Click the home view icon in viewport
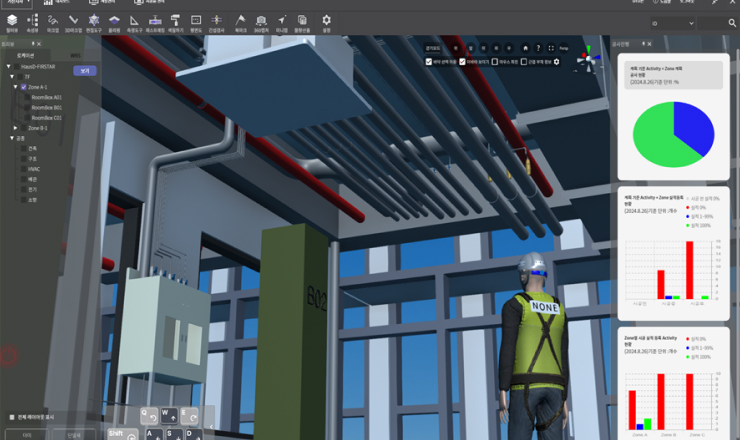The image size is (740, 440). (525, 47)
